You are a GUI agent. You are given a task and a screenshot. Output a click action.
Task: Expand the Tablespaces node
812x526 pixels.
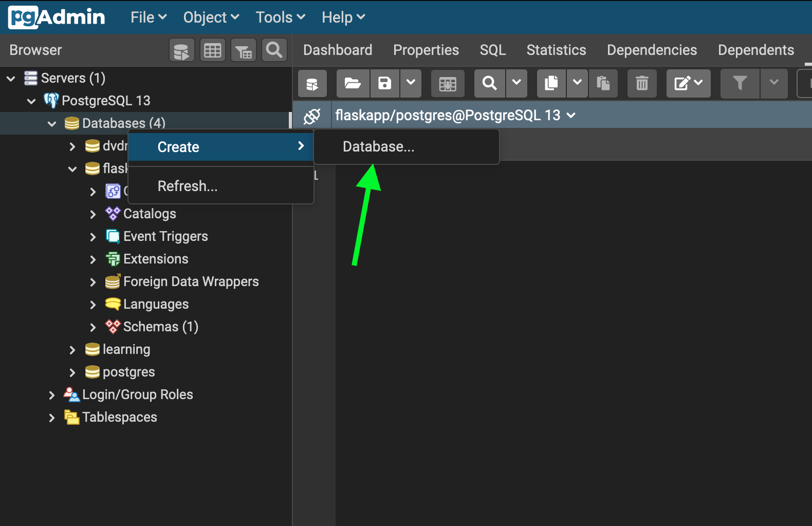52,418
